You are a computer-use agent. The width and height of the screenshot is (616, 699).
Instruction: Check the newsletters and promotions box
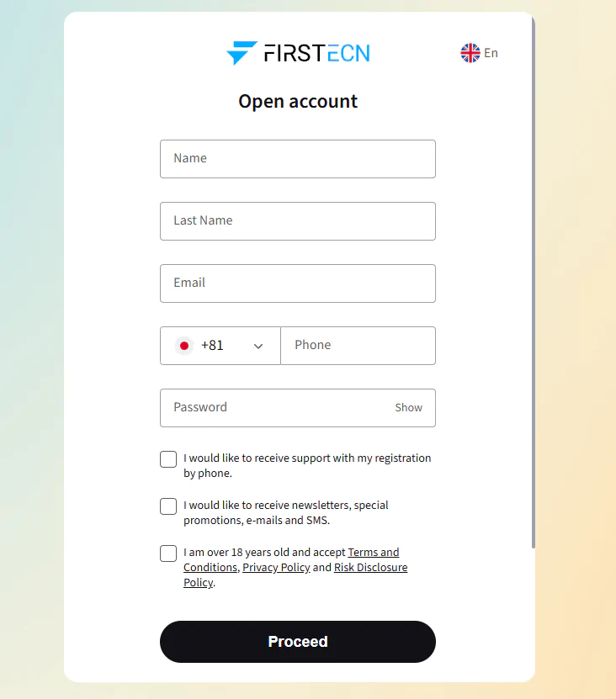(x=168, y=506)
